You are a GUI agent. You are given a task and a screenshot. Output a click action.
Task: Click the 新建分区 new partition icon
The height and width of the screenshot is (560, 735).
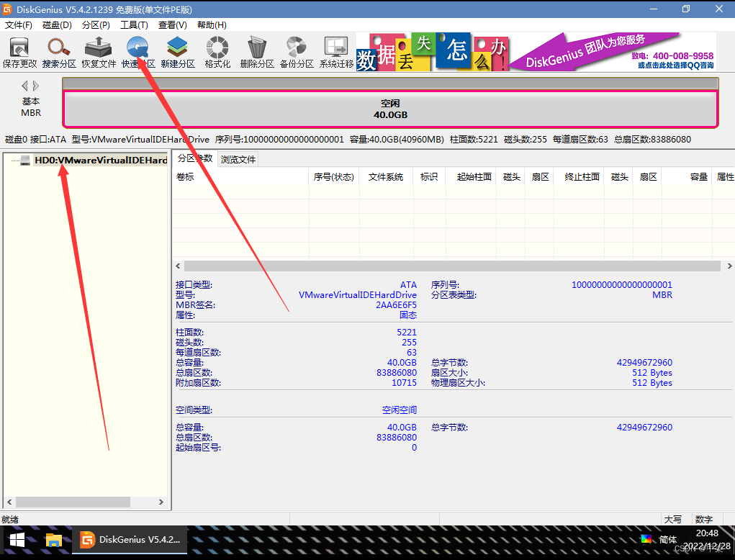178,53
